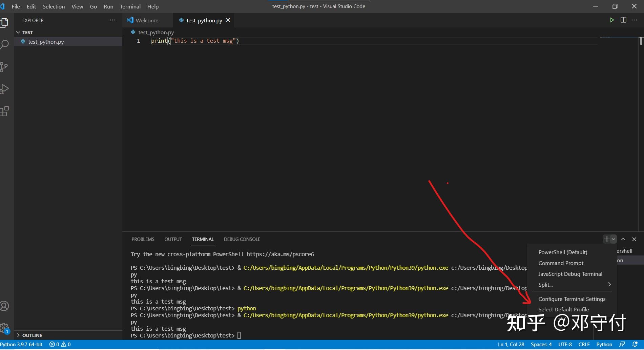Change end of line sequence CRLF

tap(584, 345)
